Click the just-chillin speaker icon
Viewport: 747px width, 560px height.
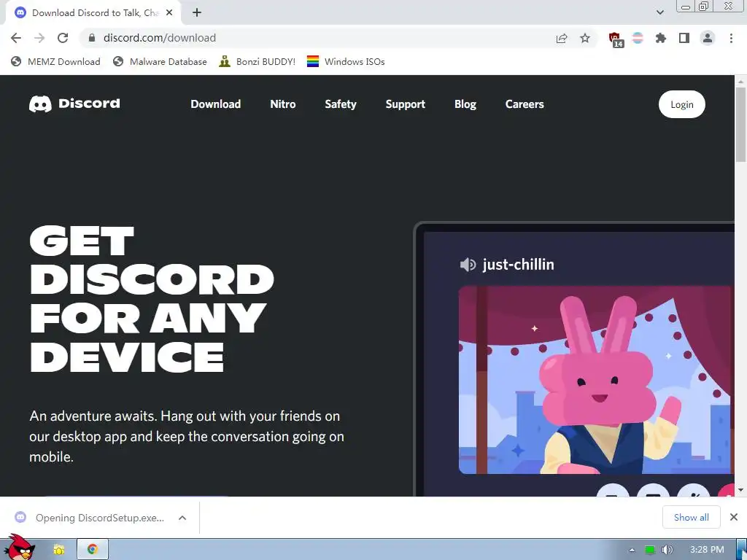click(468, 264)
